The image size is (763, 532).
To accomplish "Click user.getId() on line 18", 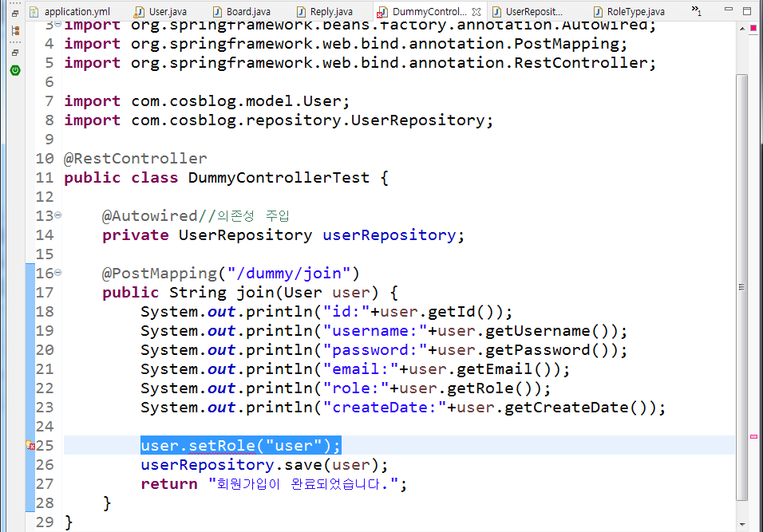I will [x=441, y=312].
